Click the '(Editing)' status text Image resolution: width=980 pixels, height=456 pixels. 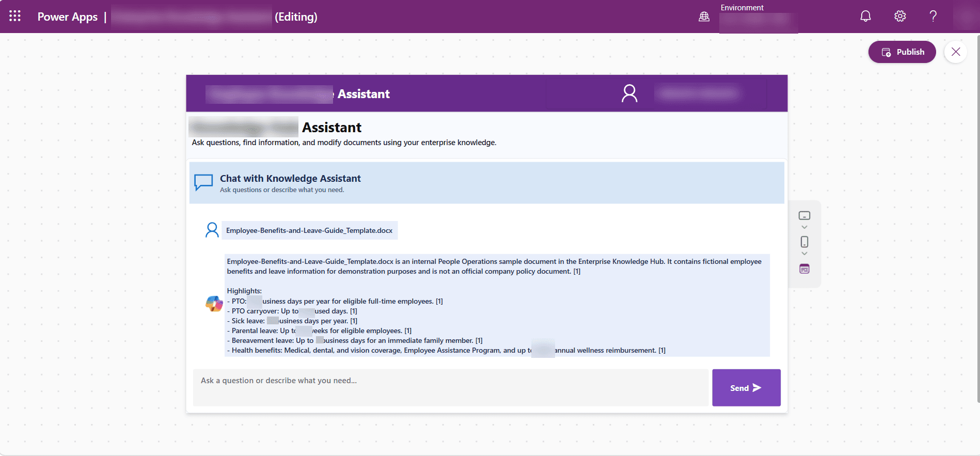[296, 17]
